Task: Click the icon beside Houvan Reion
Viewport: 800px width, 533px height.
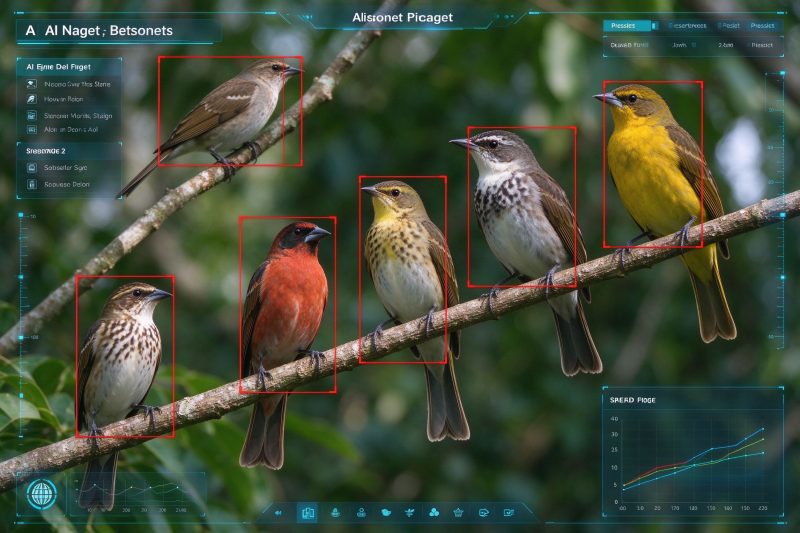Action: point(31,99)
